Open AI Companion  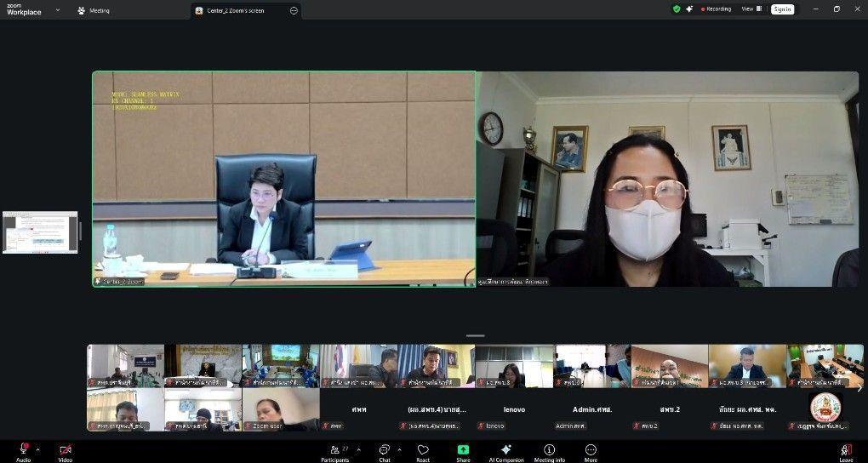(505, 449)
